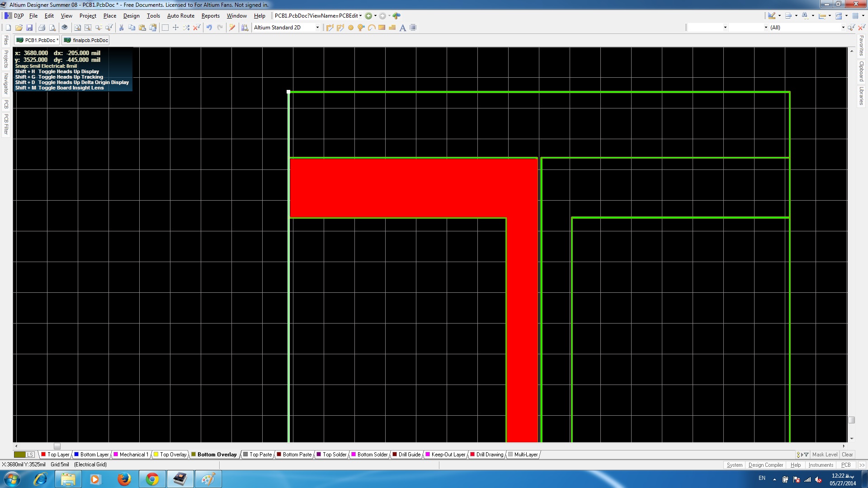The width and height of the screenshot is (868, 488).
Task: Open the Altium Standard 2D view dropdown
Action: [x=317, y=28]
